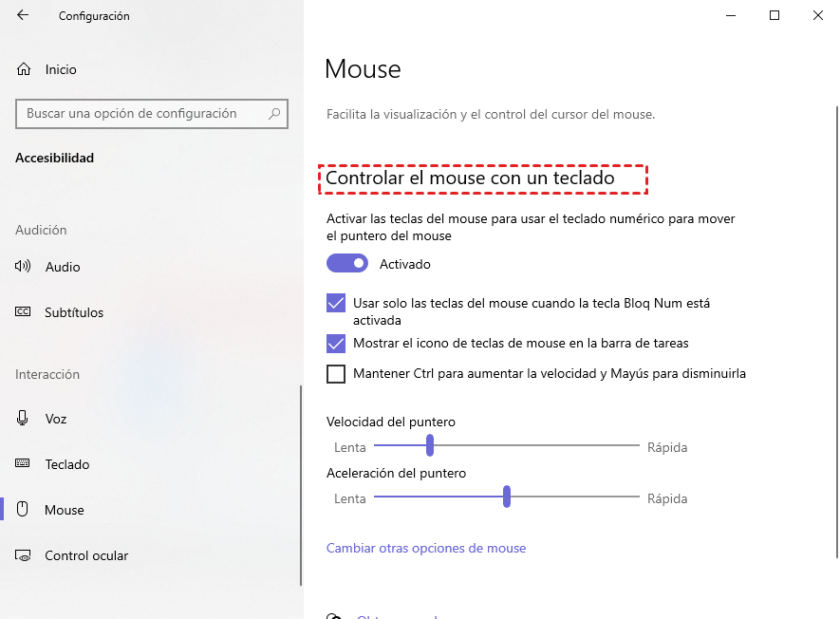Open Voz by its microphone icon
This screenshot has height=619, width=840.
tap(22, 418)
